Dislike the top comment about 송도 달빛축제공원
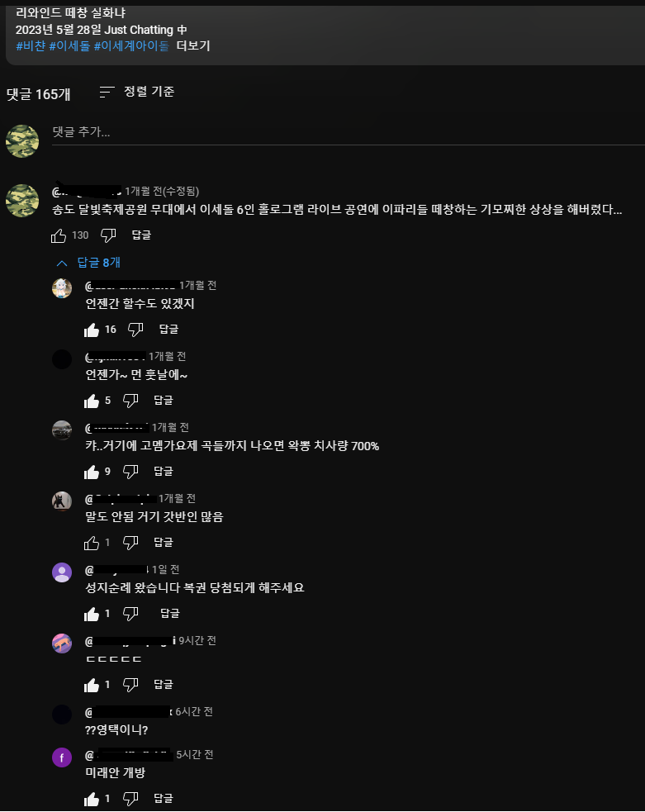645x812 pixels. pyautogui.click(x=108, y=235)
